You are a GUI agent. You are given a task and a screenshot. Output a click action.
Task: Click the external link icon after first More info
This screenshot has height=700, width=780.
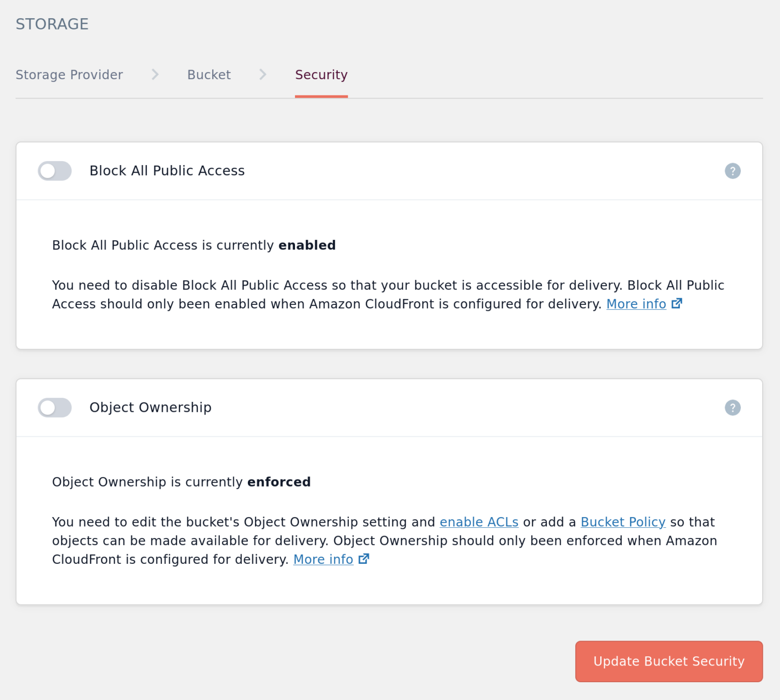tap(676, 303)
